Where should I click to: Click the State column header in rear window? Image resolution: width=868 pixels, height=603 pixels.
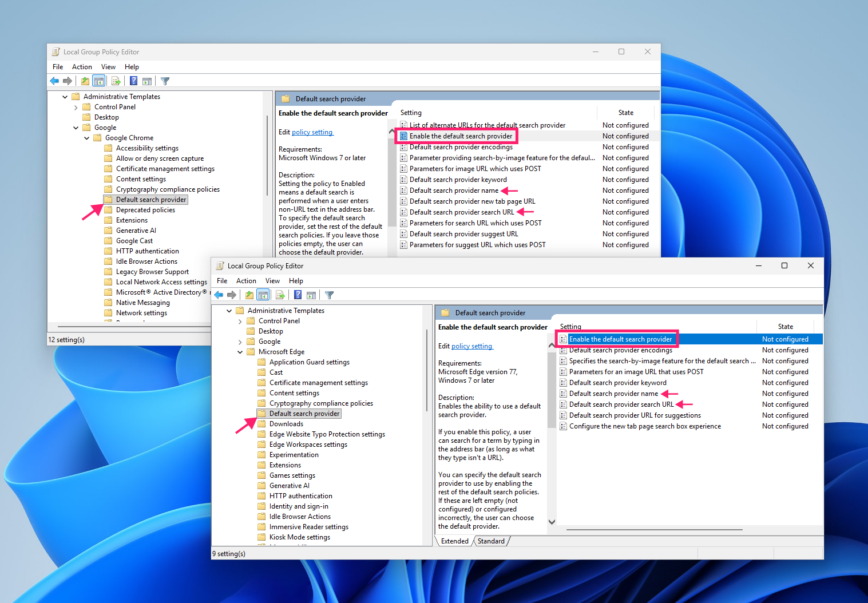626,113
